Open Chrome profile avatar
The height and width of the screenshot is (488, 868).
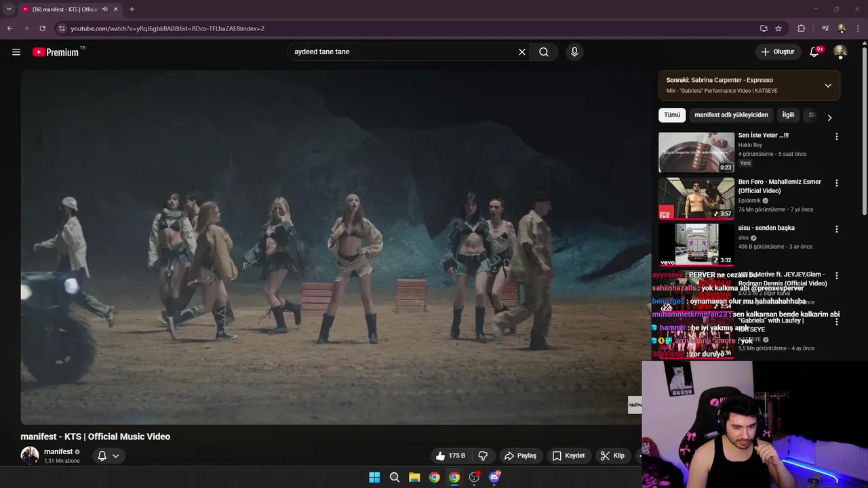click(x=842, y=28)
